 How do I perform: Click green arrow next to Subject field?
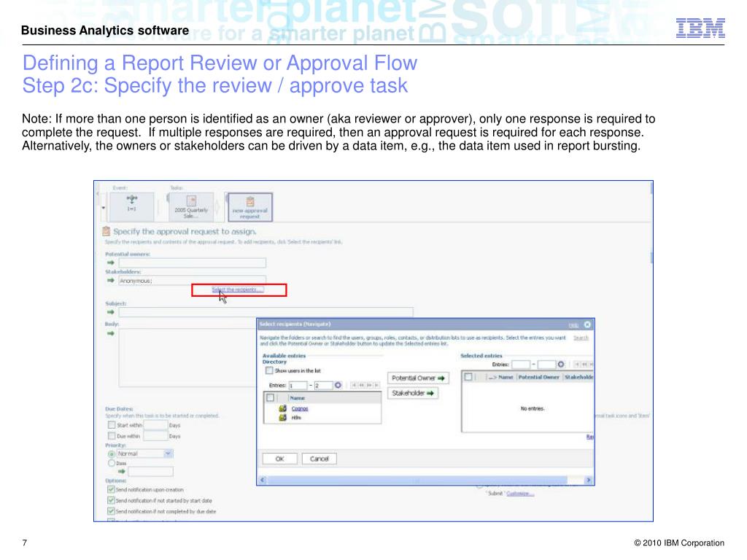[x=111, y=312]
